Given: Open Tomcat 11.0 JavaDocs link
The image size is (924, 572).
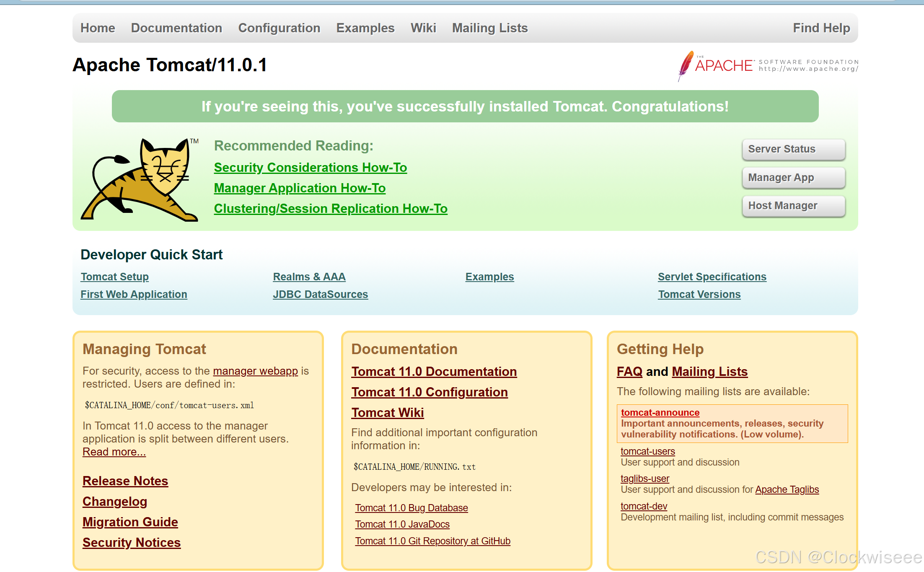Looking at the screenshot, I should (x=402, y=524).
